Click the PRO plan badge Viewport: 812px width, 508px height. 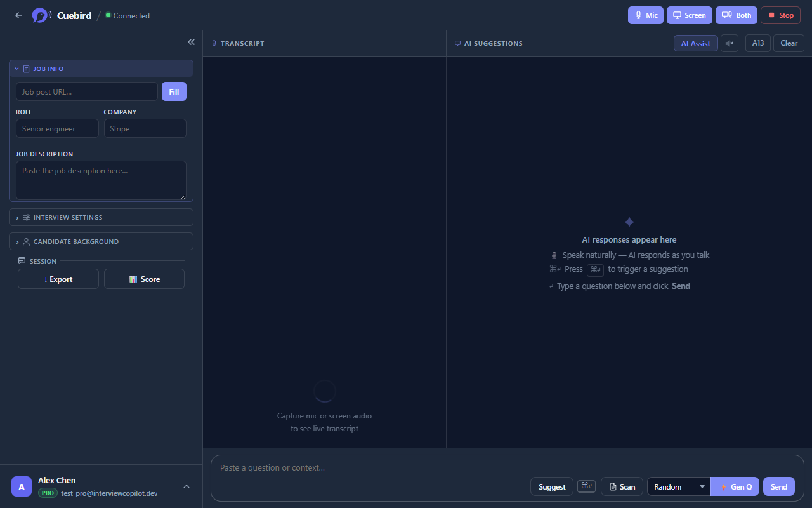(x=48, y=493)
